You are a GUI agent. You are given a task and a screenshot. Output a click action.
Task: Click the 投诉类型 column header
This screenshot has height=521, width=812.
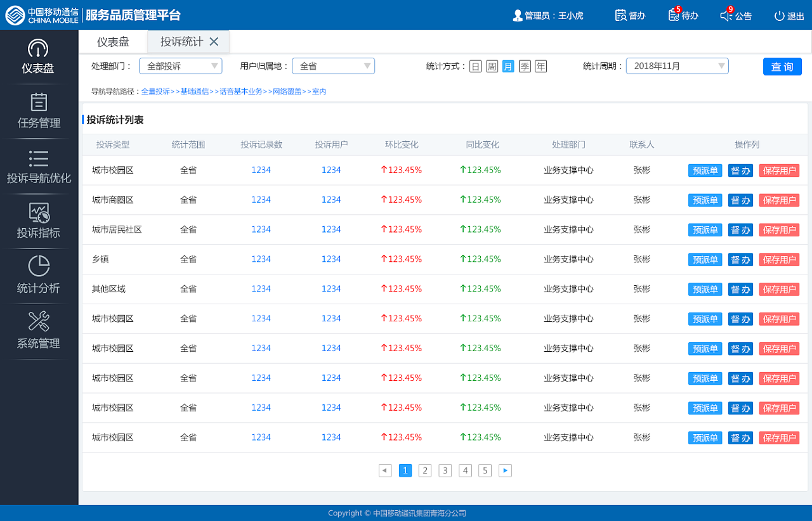coord(113,145)
